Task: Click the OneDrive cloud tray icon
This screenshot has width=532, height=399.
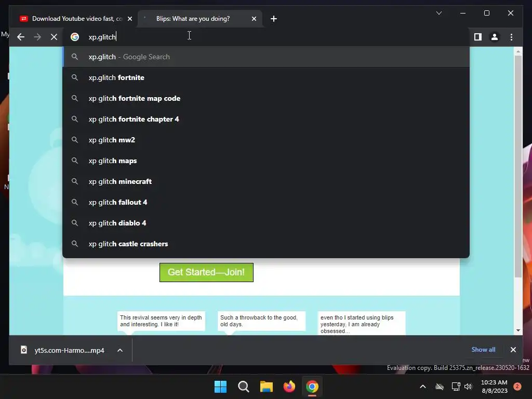Action: [x=440, y=387]
